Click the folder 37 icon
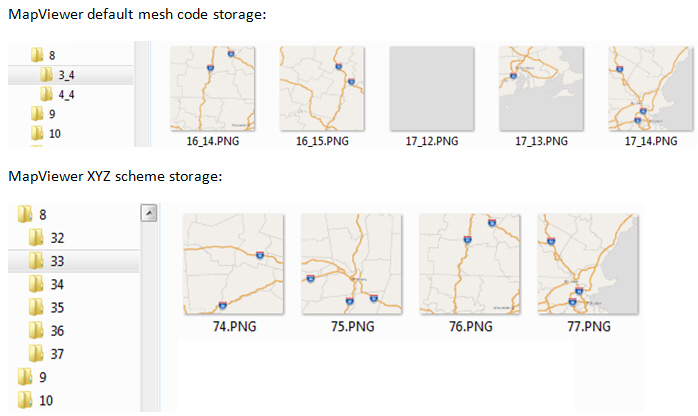Image resolution: width=698 pixels, height=416 pixels. click(37, 353)
